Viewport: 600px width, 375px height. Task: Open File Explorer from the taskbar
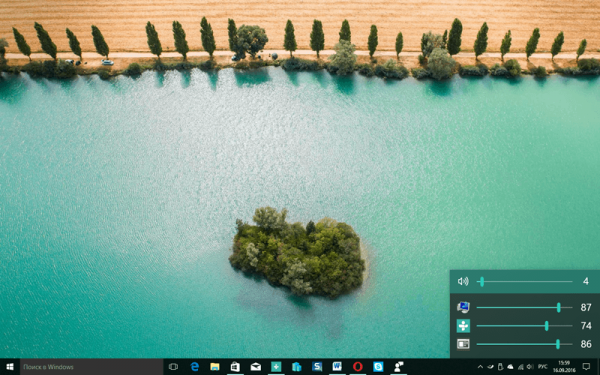(x=215, y=367)
